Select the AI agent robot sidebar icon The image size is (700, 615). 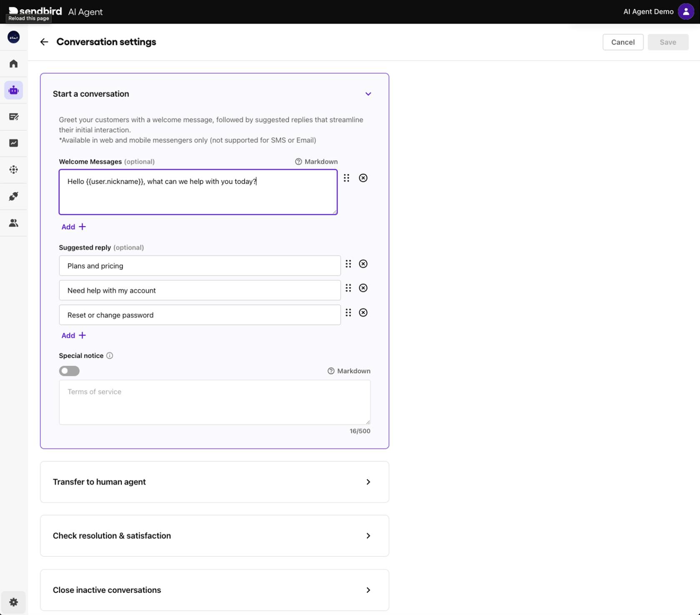[x=14, y=90]
